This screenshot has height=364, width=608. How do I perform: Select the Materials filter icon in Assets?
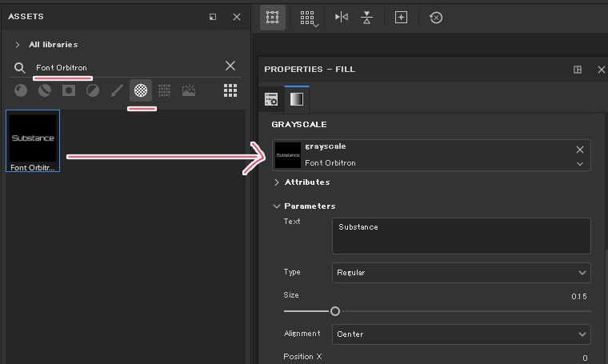tap(21, 90)
